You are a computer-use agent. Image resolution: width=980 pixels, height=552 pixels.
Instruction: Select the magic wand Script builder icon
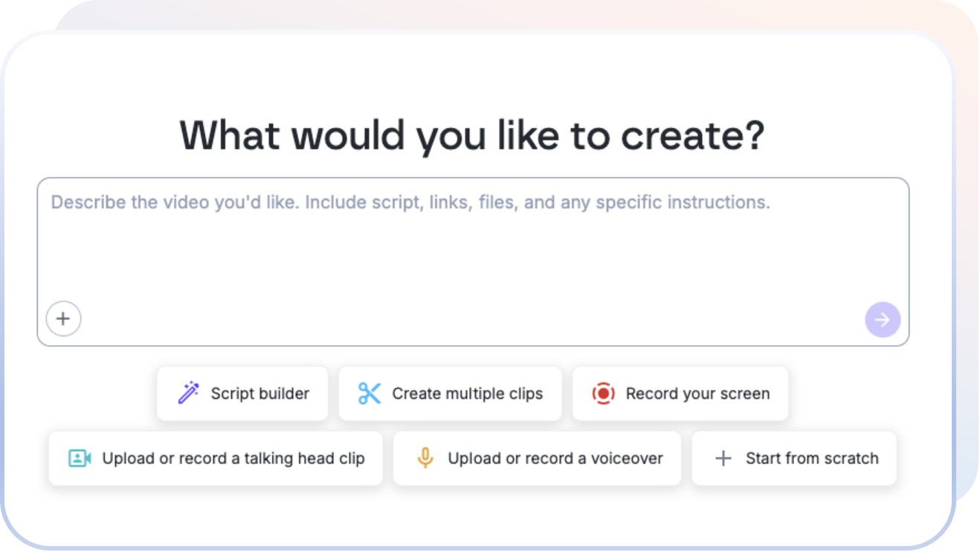coord(189,393)
